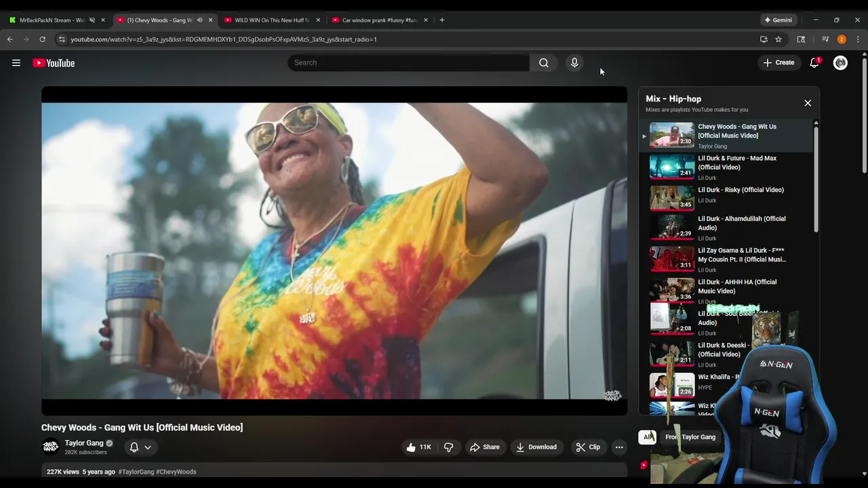Like the video with thumbs up
This screenshot has width=868, height=488.
[x=418, y=447]
